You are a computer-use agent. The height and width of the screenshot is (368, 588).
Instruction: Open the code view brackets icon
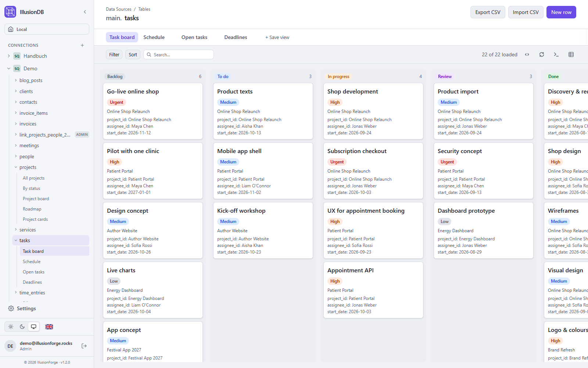click(x=527, y=54)
